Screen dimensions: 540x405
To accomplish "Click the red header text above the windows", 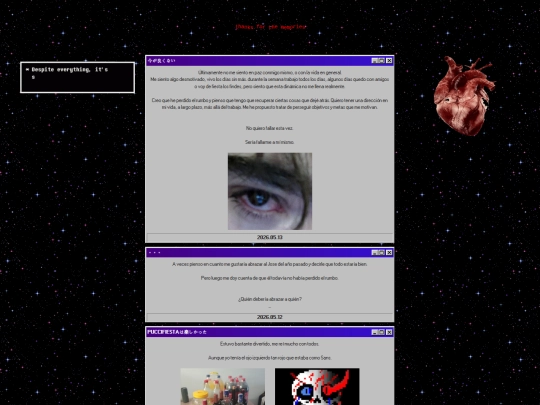I will coord(270,27).
